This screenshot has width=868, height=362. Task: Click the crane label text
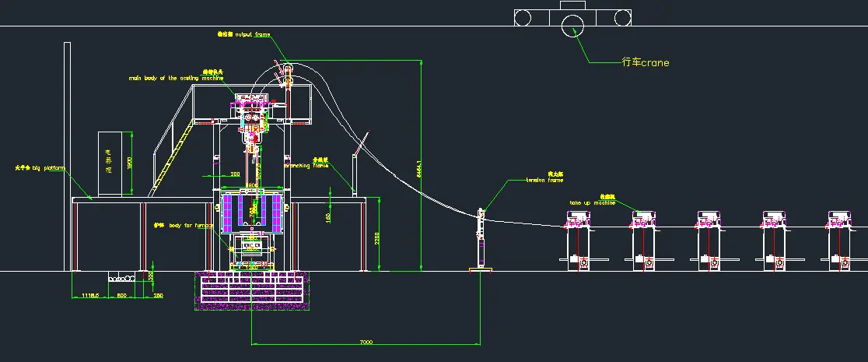646,62
